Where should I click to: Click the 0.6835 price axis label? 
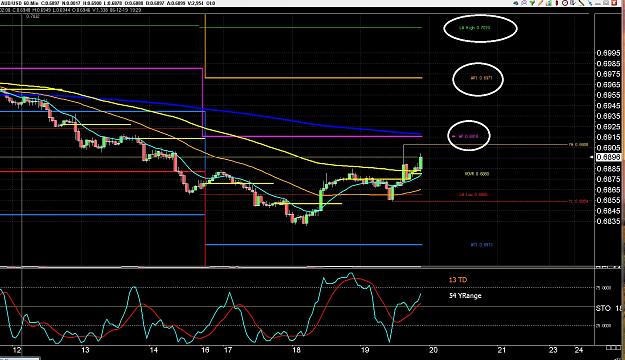point(608,221)
